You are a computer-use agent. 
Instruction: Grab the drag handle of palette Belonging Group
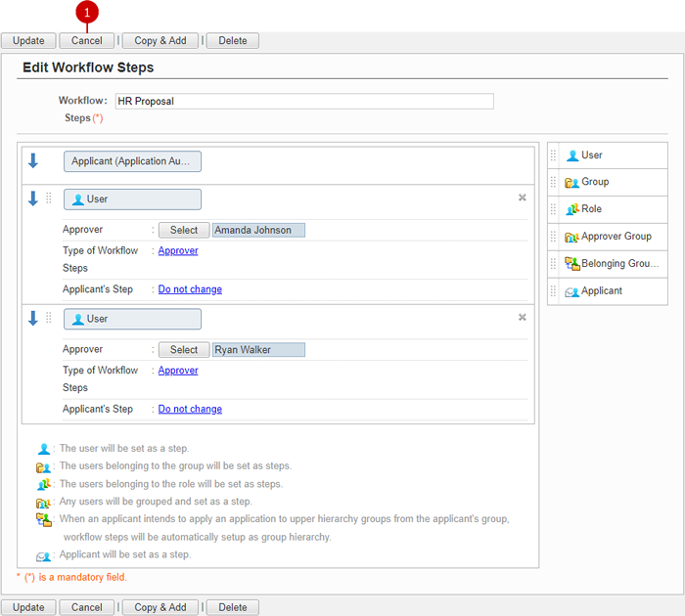[553, 264]
